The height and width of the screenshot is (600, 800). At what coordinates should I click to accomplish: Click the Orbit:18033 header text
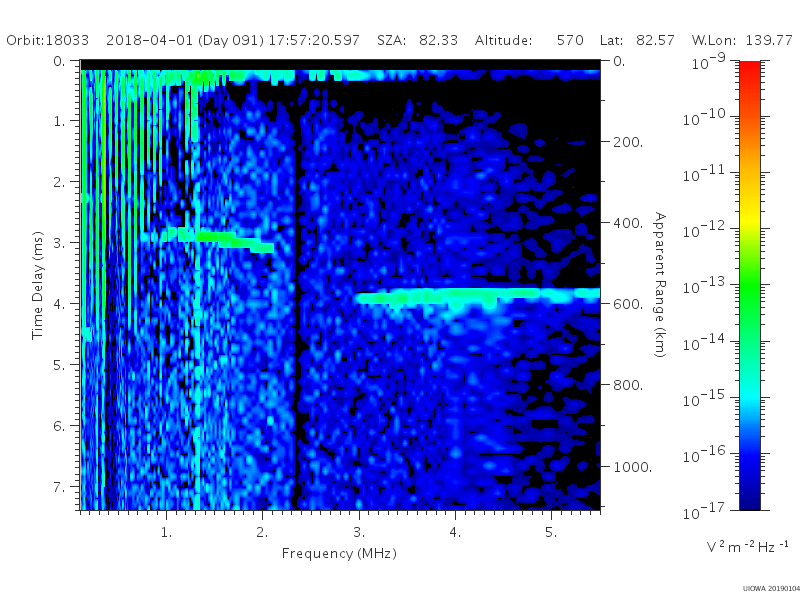click(x=47, y=40)
